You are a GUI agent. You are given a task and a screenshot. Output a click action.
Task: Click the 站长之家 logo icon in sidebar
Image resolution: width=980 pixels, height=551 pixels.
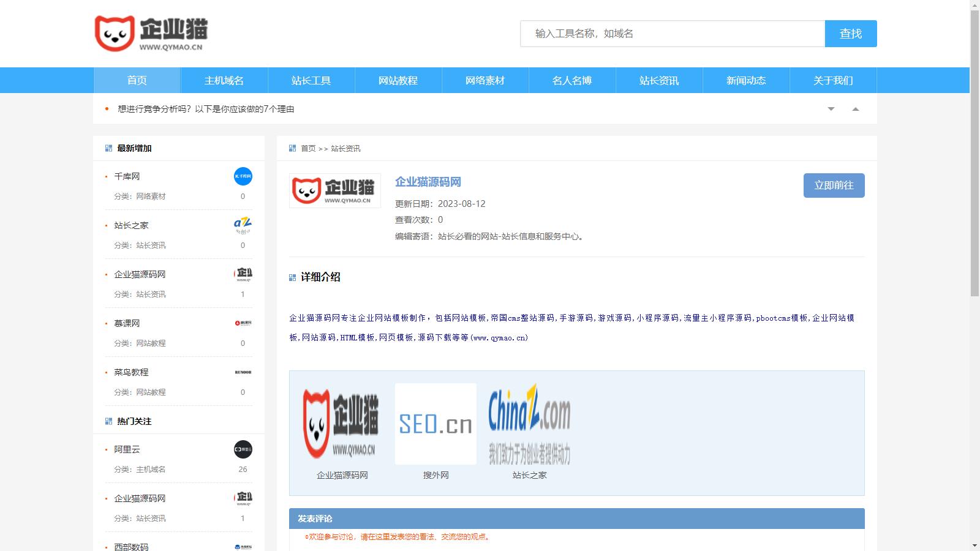tap(243, 225)
